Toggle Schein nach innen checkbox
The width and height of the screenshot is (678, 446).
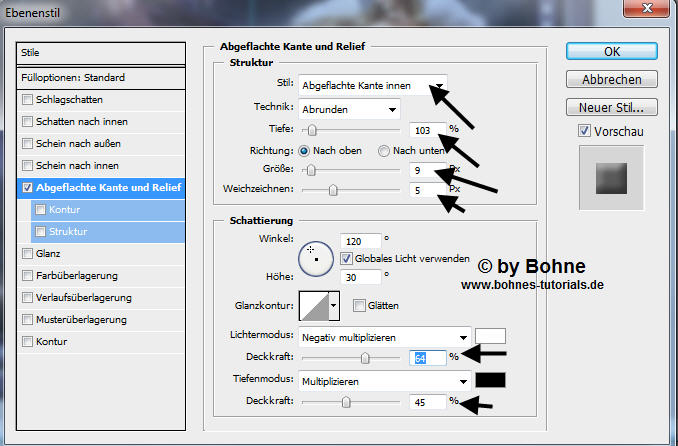coord(27,165)
